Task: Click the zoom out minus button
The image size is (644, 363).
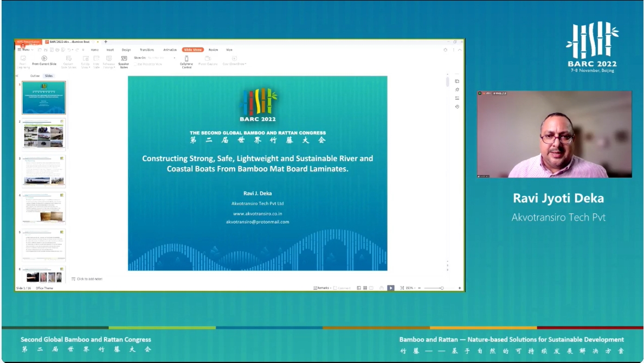Action: 420,288
